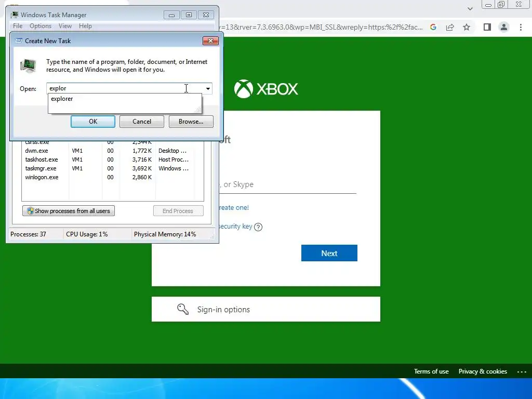
Task: Click the Next button on sign-in page
Action: (x=329, y=253)
